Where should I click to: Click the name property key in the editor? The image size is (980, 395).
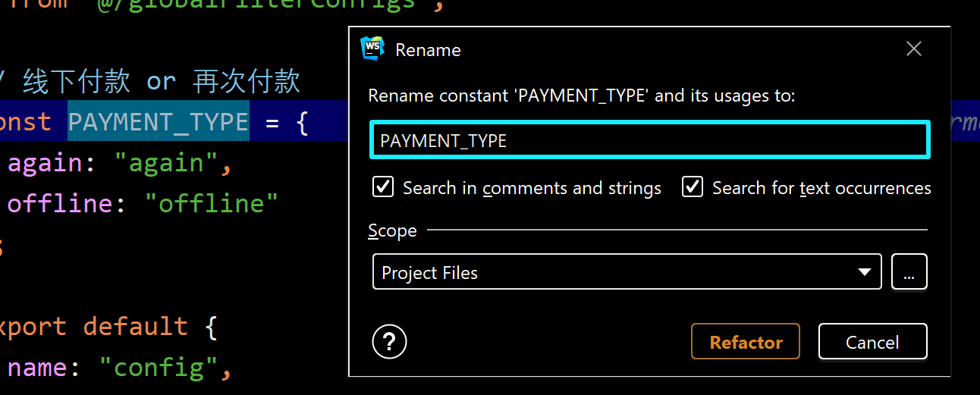(x=37, y=368)
